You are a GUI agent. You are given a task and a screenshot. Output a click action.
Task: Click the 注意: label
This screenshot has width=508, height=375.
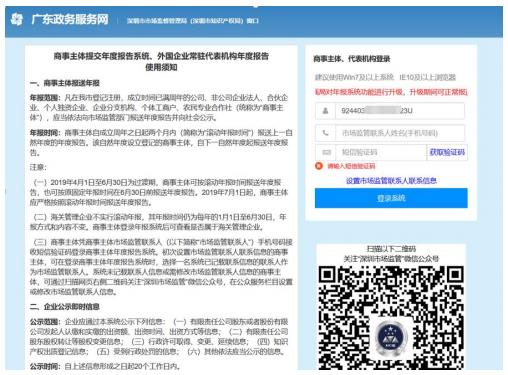pyautogui.click(x=38, y=167)
